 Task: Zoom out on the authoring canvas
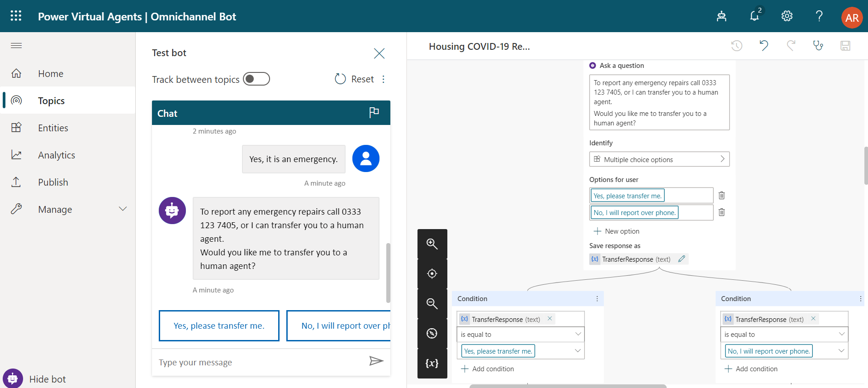tap(432, 304)
